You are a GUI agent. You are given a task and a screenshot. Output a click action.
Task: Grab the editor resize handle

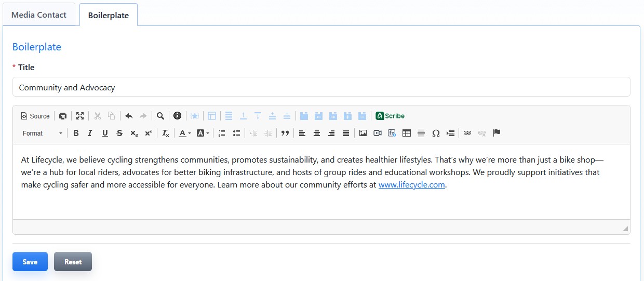625,229
